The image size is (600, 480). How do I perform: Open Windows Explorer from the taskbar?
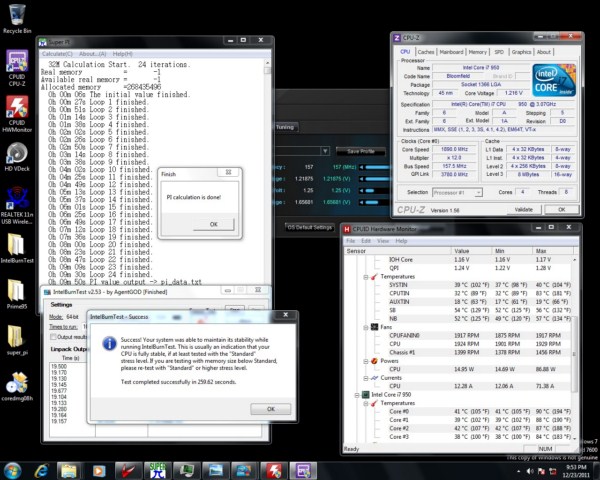pos(68,471)
